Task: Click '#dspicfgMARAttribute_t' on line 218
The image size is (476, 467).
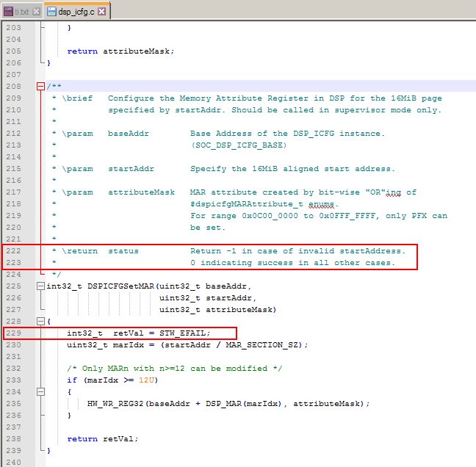Action: [x=247, y=204]
